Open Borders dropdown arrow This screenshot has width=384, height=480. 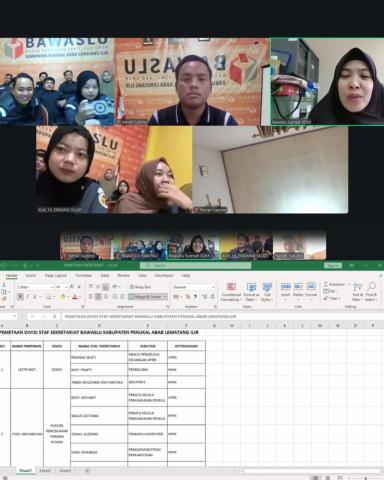[53, 297]
